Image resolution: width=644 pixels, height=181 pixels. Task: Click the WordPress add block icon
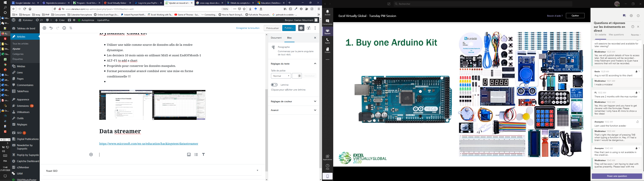[x=44, y=28]
